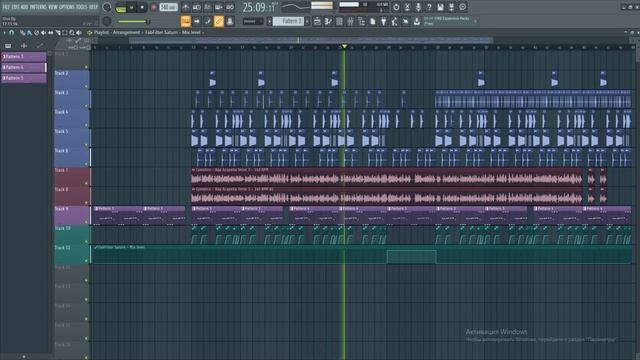Open the snap selector dropdown
The height and width of the screenshot is (360, 640).
(x=253, y=22)
